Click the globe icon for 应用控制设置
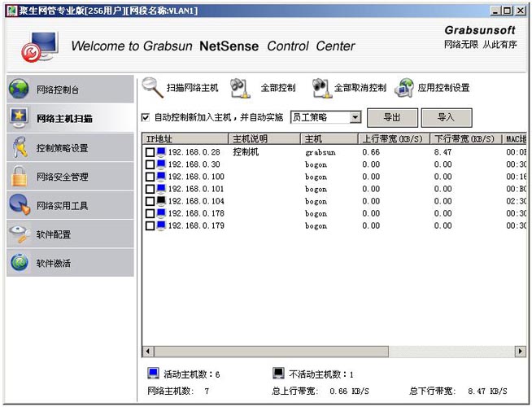532x407 pixels. point(404,88)
